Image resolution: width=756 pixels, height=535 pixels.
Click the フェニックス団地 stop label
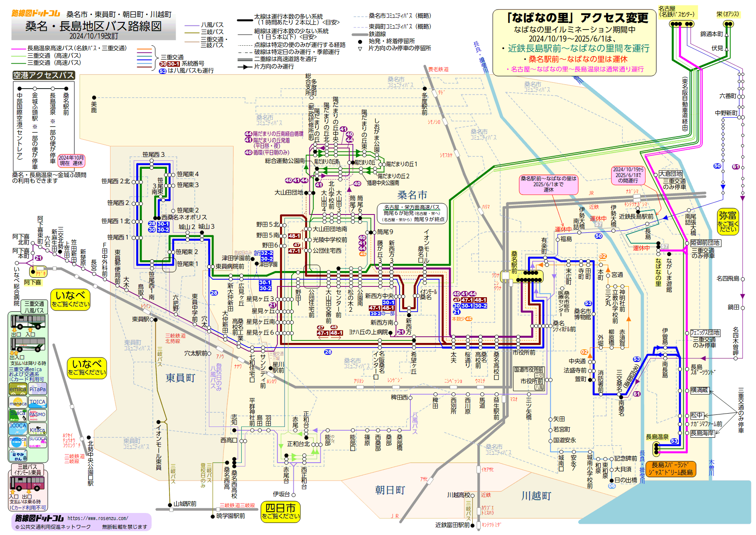(x=705, y=333)
